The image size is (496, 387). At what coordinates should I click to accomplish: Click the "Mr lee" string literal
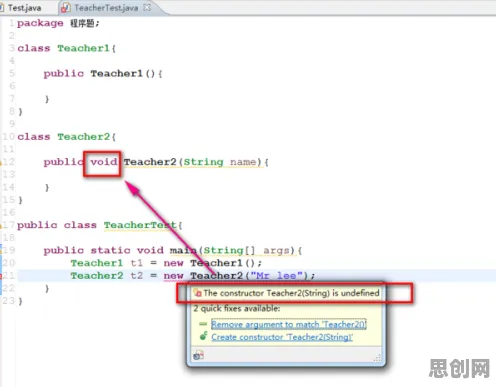[276, 276]
